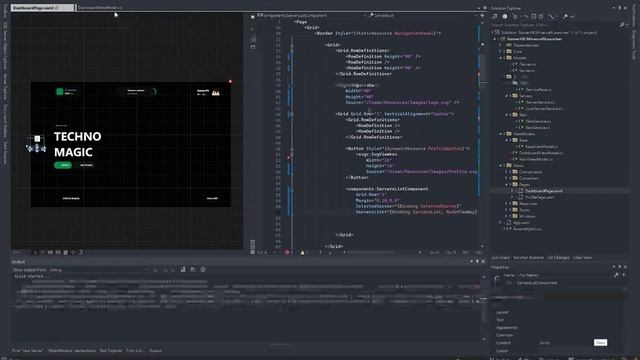640x360 pixels.
Task: Expand the Styles folder
Action: point(506,210)
